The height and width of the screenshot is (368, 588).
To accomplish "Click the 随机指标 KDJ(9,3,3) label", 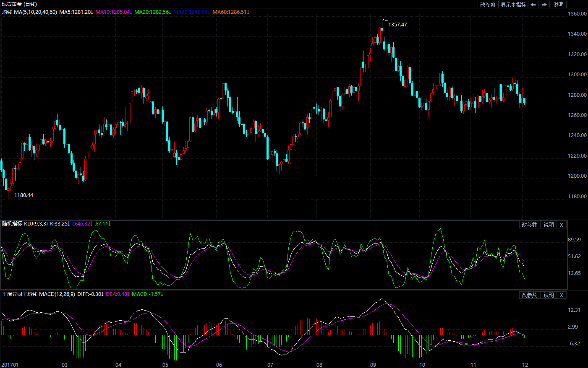I will tap(25, 224).
